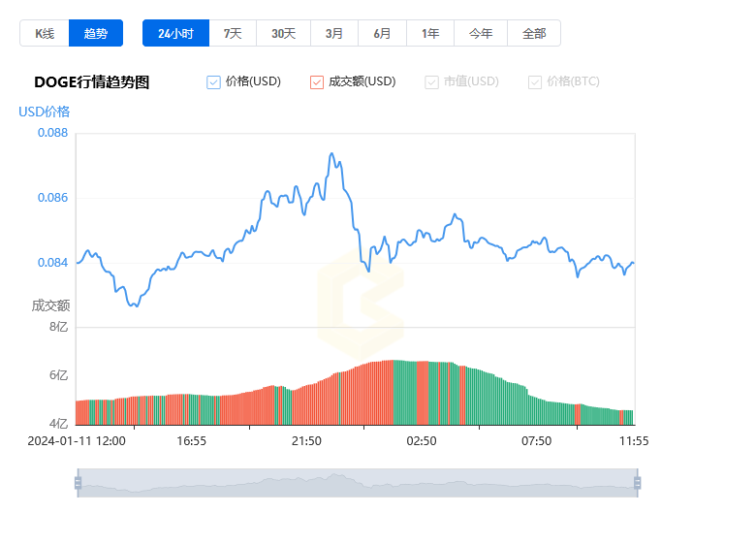Show 今年 year-to-date data

481,33
